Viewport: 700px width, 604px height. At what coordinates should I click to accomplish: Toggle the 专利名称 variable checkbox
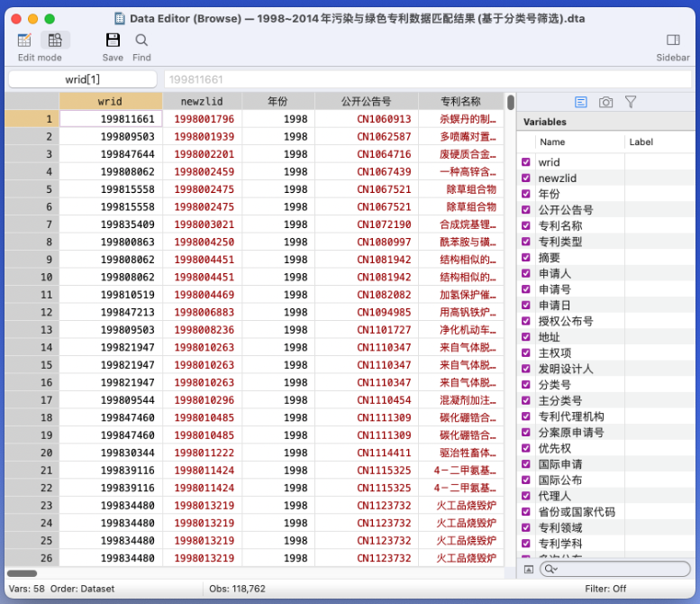526,225
